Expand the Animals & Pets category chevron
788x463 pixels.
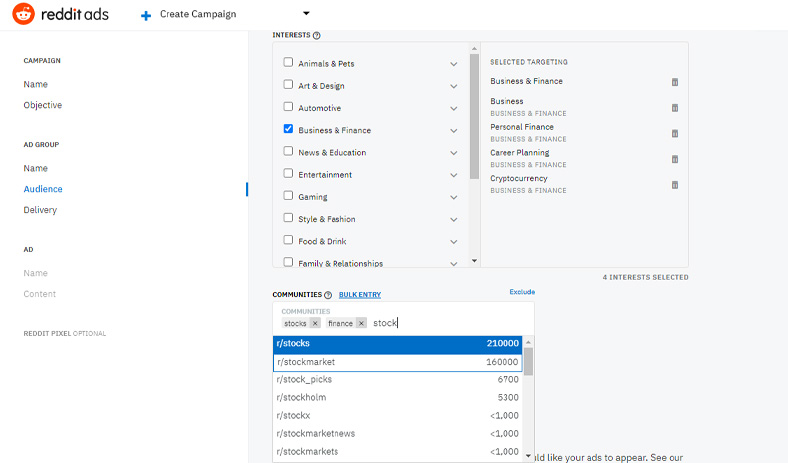pyautogui.click(x=454, y=64)
